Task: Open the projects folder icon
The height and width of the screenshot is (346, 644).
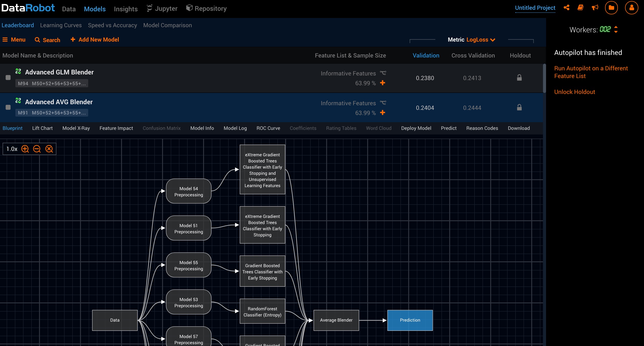Action: (x=611, y=8)
